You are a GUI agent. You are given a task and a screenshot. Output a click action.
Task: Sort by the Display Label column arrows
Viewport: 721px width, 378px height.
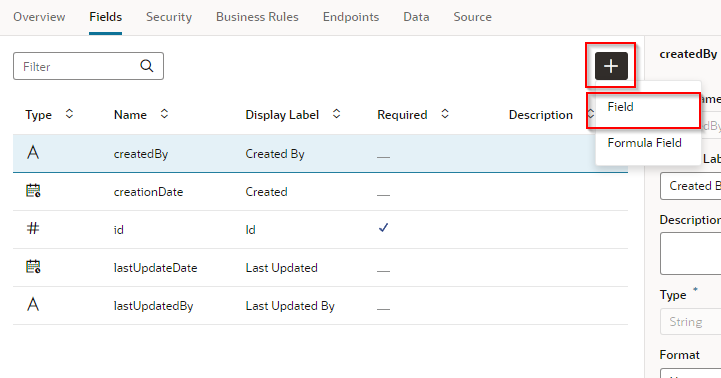(x=337, y=114)
